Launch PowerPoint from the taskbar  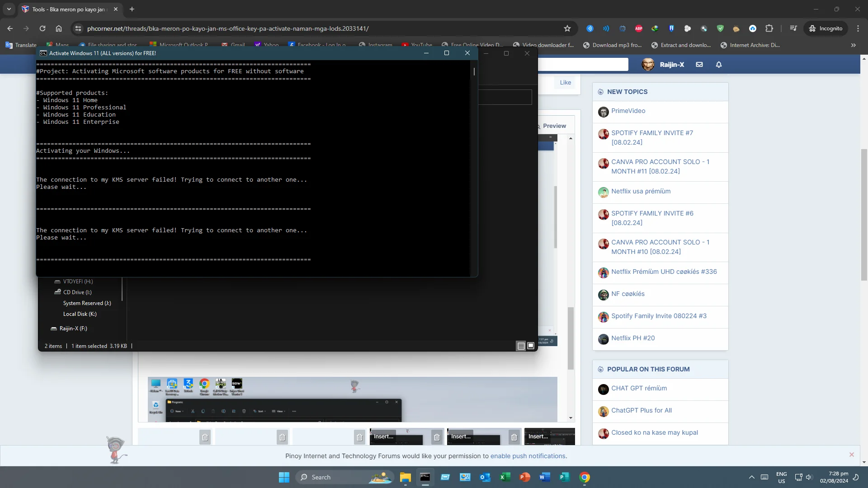525,477
